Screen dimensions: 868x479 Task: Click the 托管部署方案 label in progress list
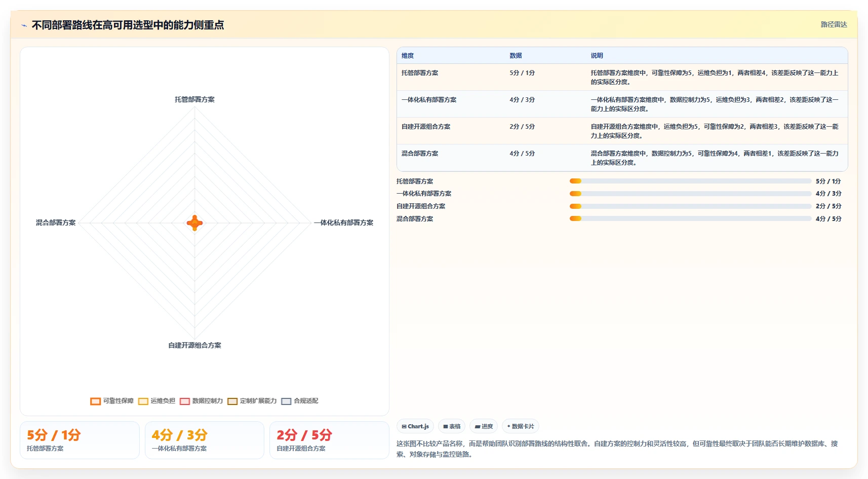pyautogui.click(x=415, y=181)
